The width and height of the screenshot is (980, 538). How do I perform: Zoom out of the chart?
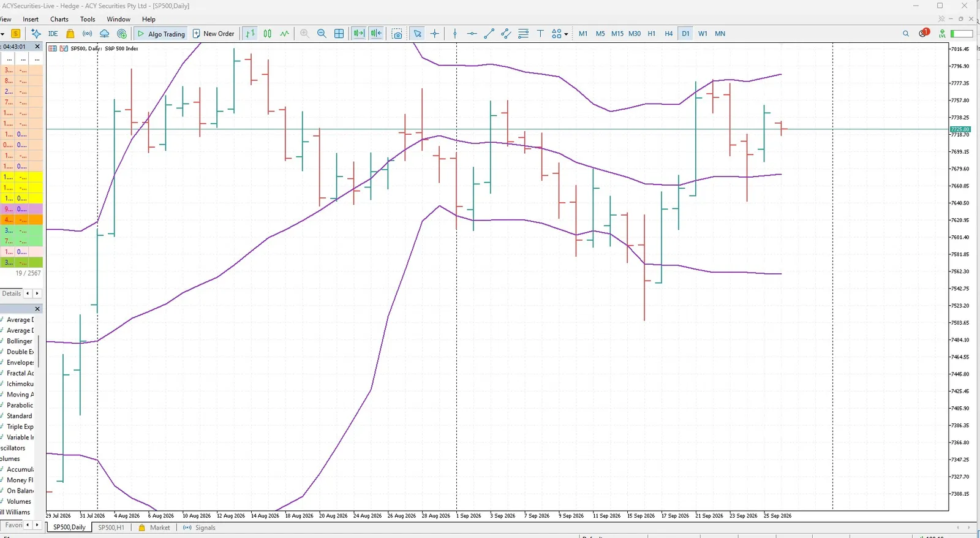(x=322, y=34)
